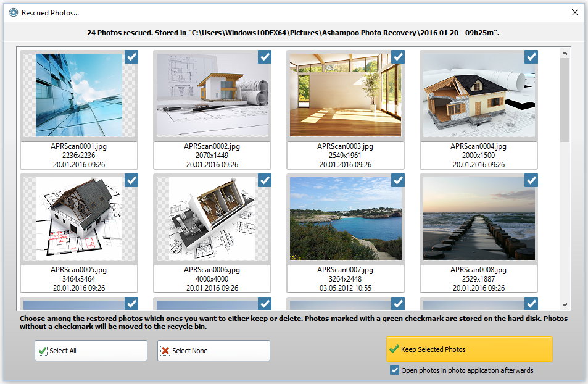This screenshot has height=384, width=588.
Task: Deselect the APRScan0004.jpg checkmark
Action: (x=531, y=57)
